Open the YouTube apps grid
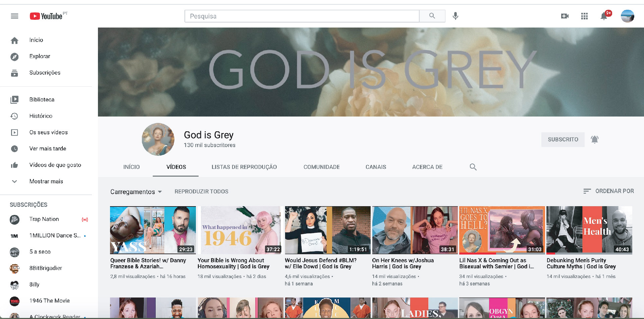Image resolution: width=644 pixels, height=319 pixels. pyautogui.click(x=584, y=16)
